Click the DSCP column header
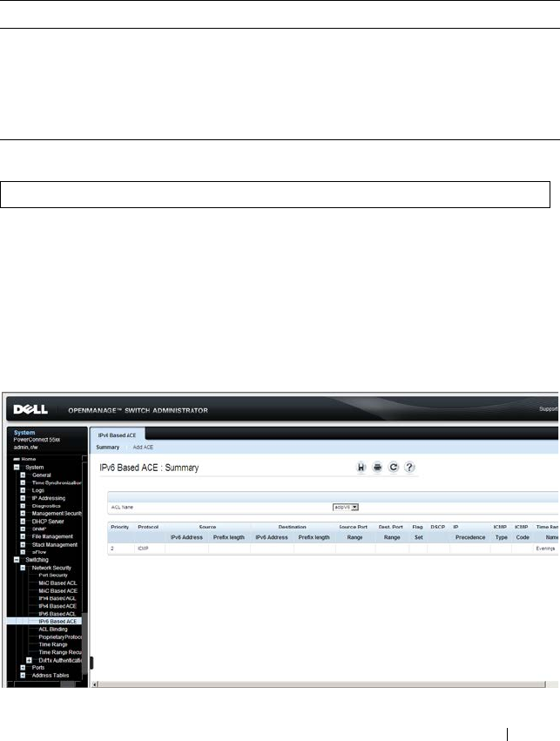 437,527
